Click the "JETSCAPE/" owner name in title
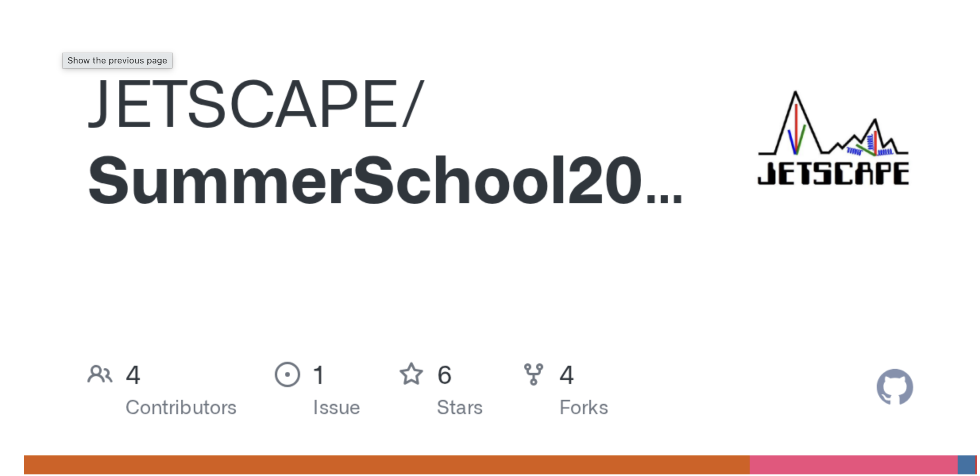The height and width of the screenshot is (476, 980). coord(256,104)
